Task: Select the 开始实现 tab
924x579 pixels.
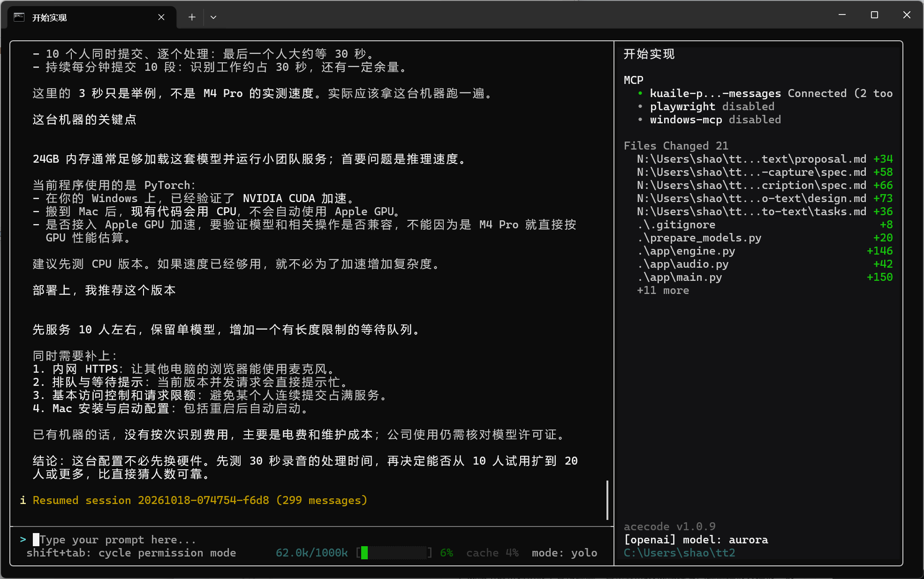Action: tap(92, 17)
